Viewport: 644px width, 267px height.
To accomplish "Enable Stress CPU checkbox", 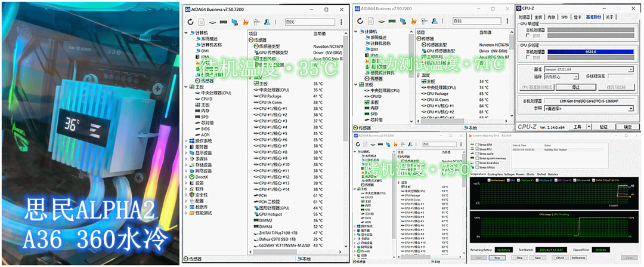I will pos(477,145).
